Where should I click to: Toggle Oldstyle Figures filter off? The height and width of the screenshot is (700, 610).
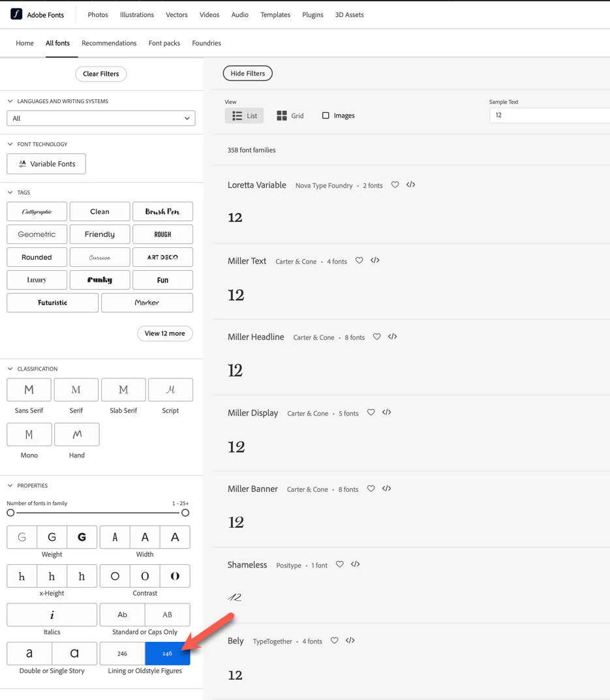(x=168, y=654)
